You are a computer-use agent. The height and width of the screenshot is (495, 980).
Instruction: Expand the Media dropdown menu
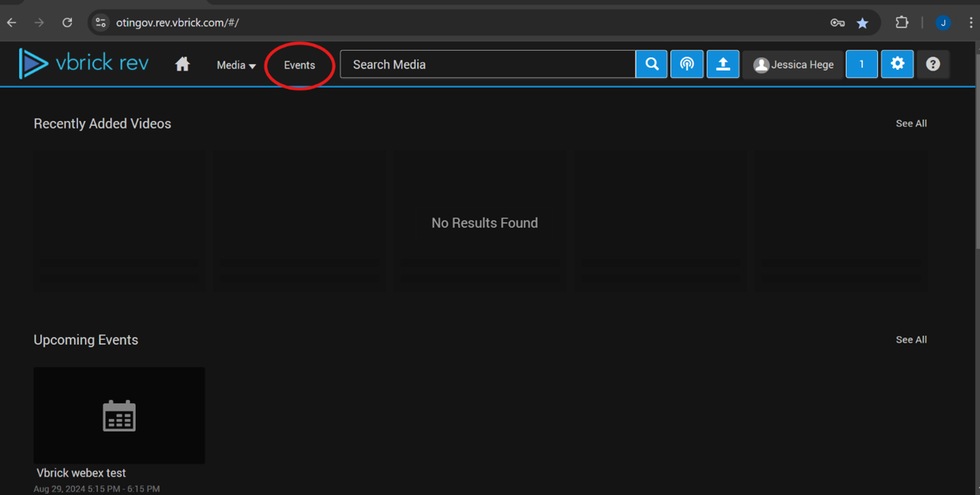click(236, 65)
